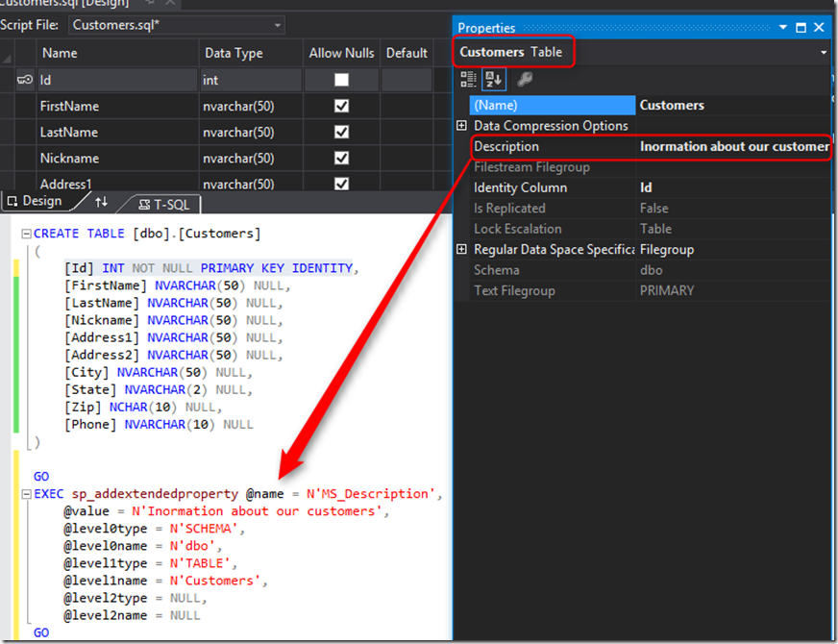This screenshot has height=644, width=838.
Task: Select the Id name cell in designer
Action: [117, 80]
